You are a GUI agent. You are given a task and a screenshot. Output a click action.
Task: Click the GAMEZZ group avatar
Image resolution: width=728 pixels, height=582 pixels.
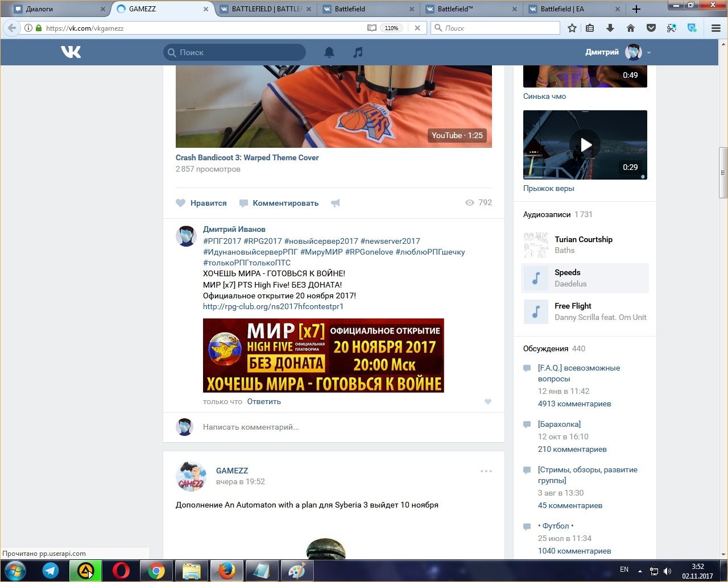pos(191,476)
